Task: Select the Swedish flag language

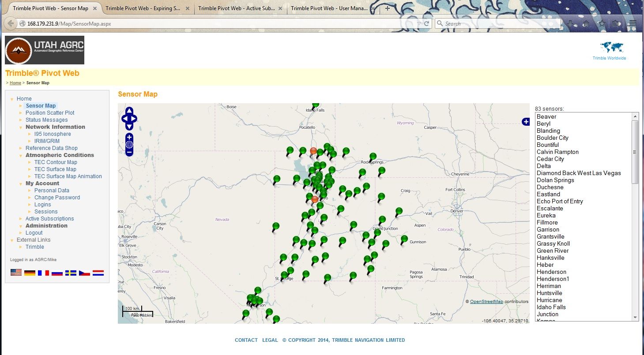Action: pos(71,273)
